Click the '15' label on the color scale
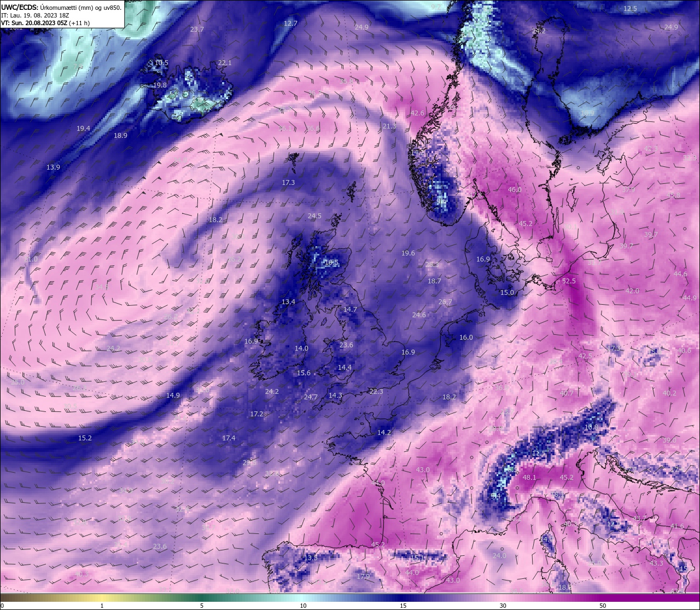 [402, 606]
